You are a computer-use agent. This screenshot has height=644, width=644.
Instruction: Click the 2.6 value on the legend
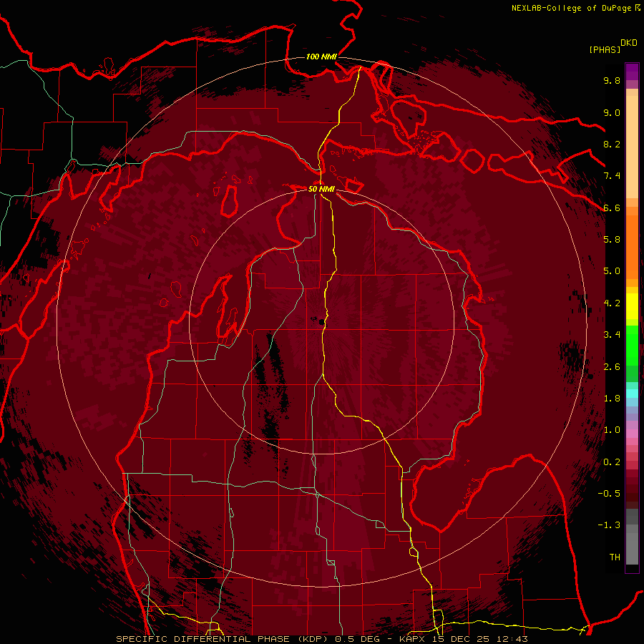(x=612, y=366)
